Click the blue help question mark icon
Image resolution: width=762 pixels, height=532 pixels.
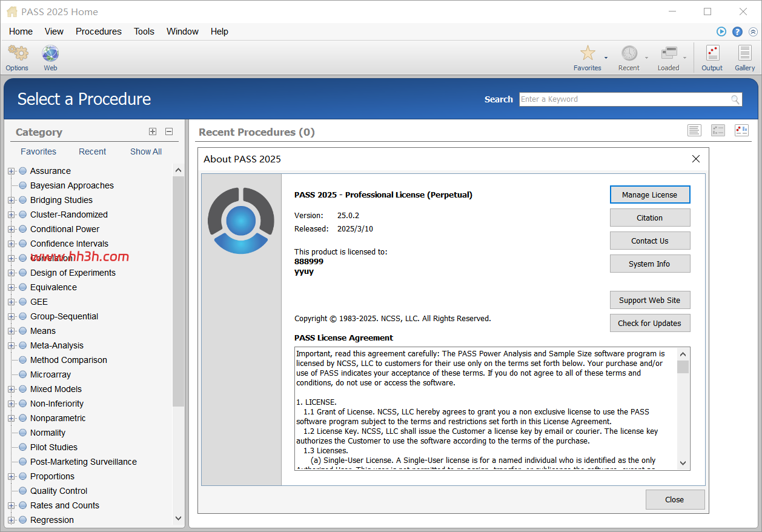[737, 32]
